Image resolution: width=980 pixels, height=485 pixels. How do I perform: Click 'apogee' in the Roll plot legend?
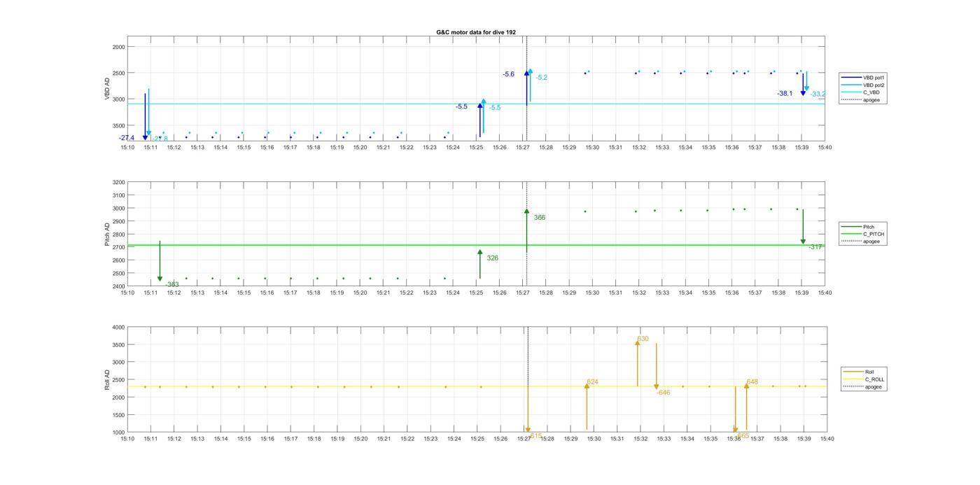pos(874,386)
